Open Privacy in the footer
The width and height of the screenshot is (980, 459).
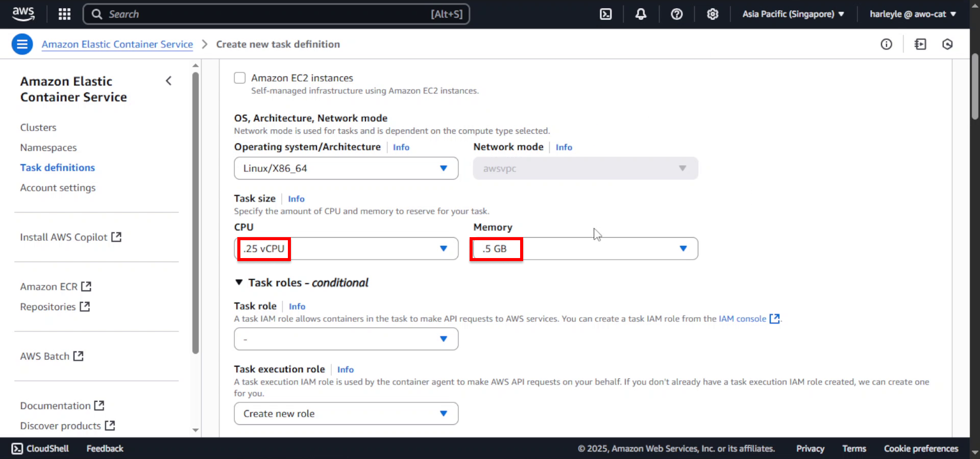click(810, 448)
